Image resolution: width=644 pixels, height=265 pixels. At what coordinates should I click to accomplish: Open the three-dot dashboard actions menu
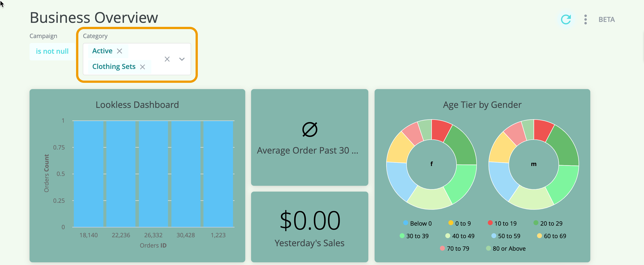[585, 19]
